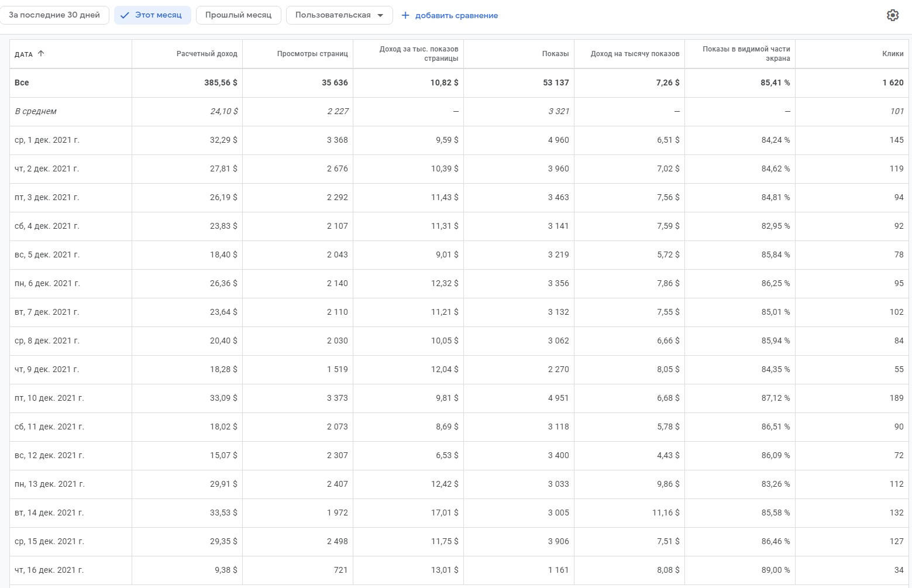Sort by the Расчетный доход column header
912x588 pixels.
(x=207, y=54)
